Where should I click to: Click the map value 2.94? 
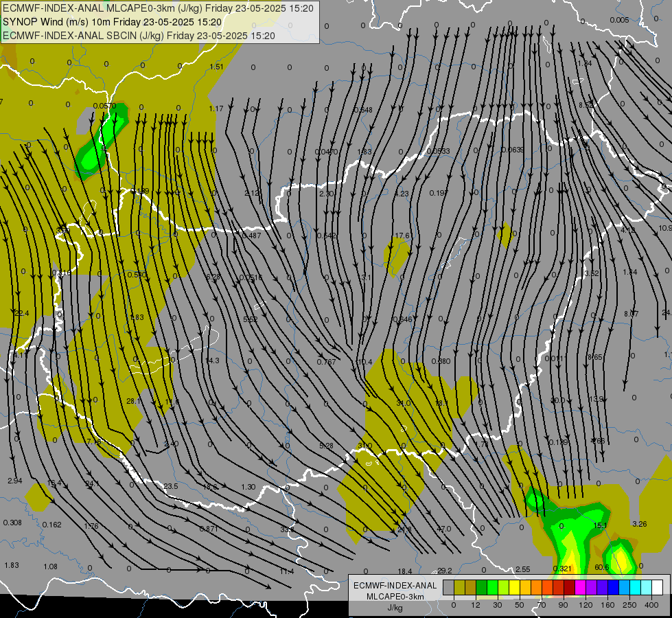(14, 481)
